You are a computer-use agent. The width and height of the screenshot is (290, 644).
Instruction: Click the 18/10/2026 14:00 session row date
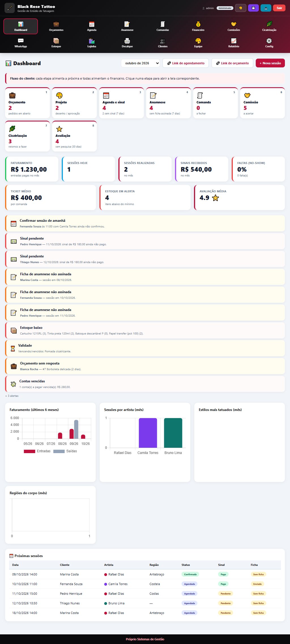point(25,613)
